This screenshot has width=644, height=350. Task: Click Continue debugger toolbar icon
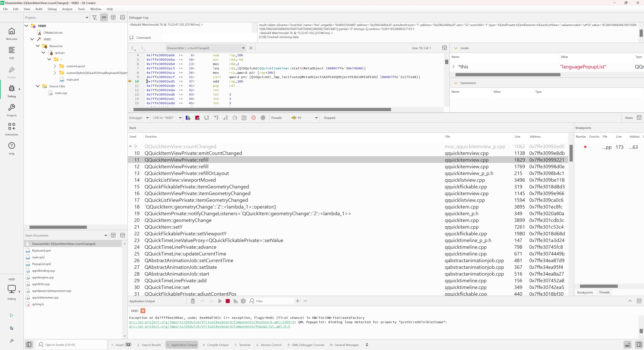[x=188, y=118]
